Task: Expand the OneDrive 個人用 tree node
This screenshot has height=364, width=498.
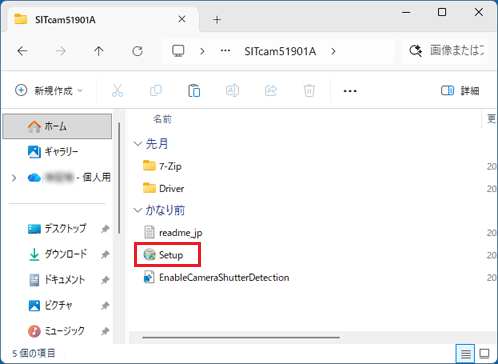Action: click(14, 178)
